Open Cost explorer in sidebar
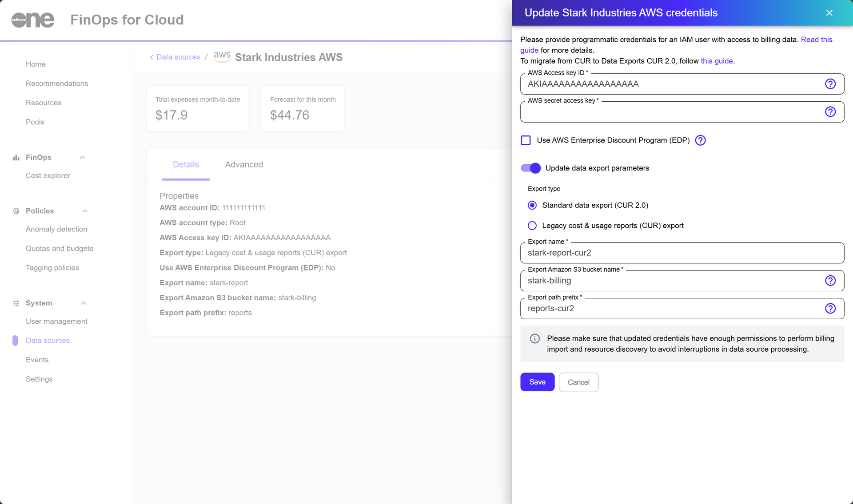 pos(48,176)
